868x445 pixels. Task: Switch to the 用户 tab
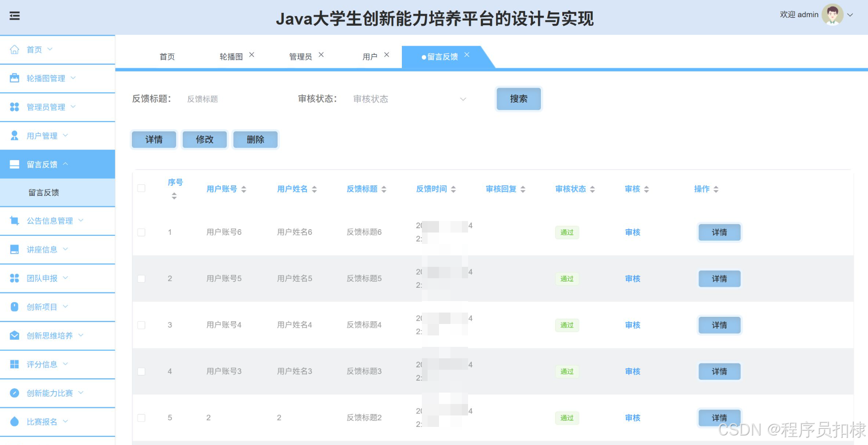tap(371, 56)
